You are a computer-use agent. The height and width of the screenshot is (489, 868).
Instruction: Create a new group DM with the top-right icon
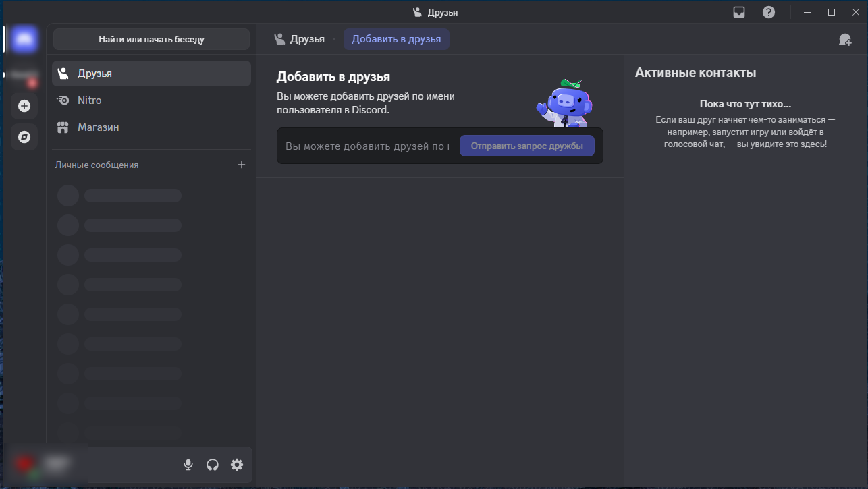coord(845,39)
